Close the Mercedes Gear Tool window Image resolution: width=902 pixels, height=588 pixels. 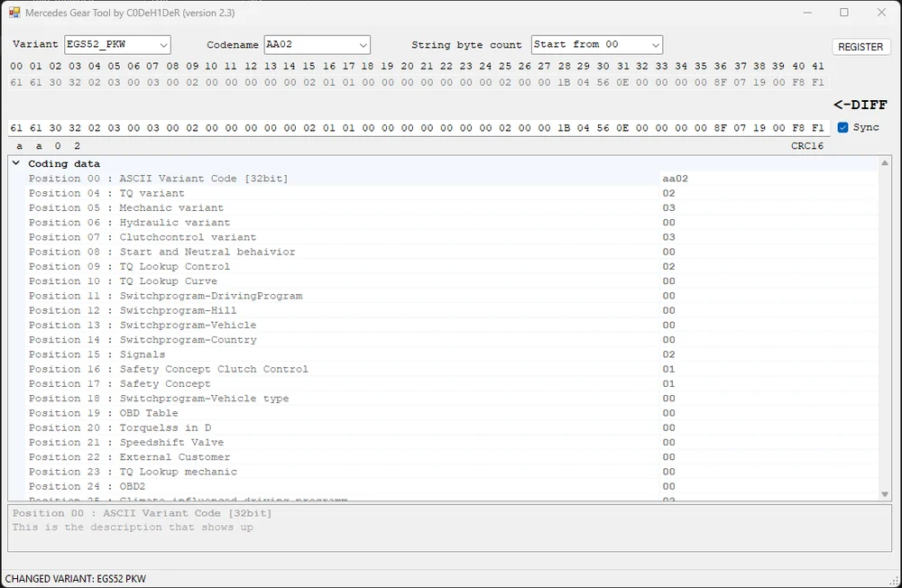pos(881,12)
